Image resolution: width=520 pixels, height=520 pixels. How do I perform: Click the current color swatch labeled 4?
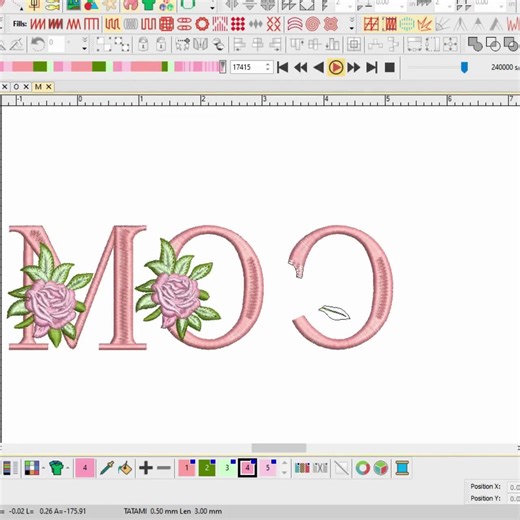pyautogui.click(x=85, y=468)
